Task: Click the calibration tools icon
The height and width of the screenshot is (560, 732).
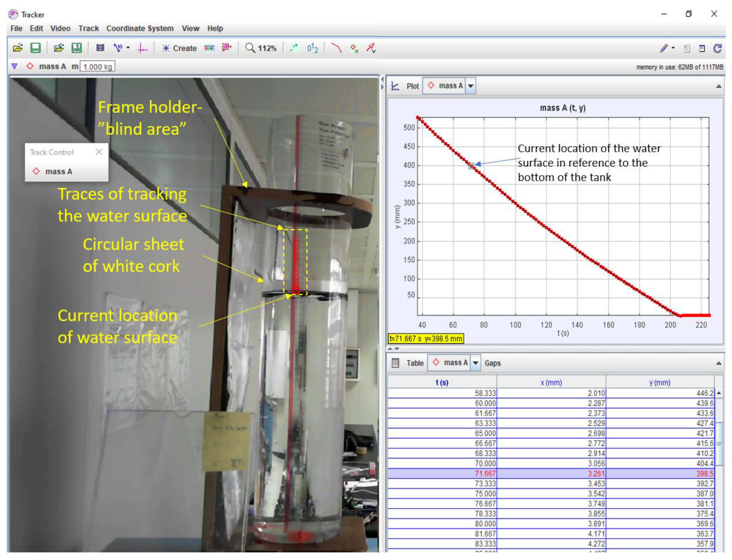Action: (x=118, y=48)
